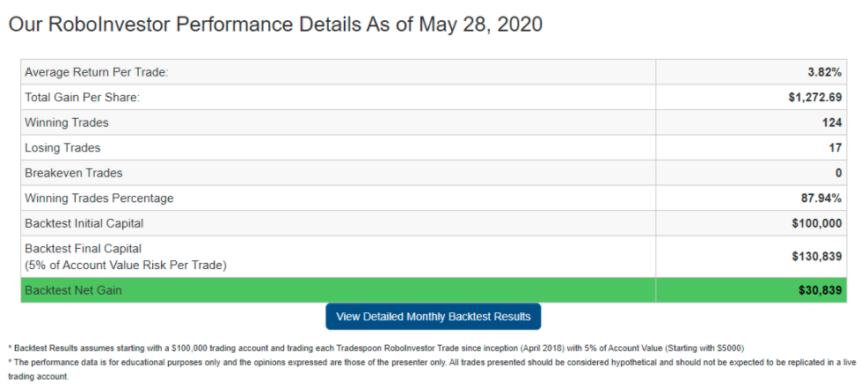Click the $130,839 final capital value

click(817, 257)
